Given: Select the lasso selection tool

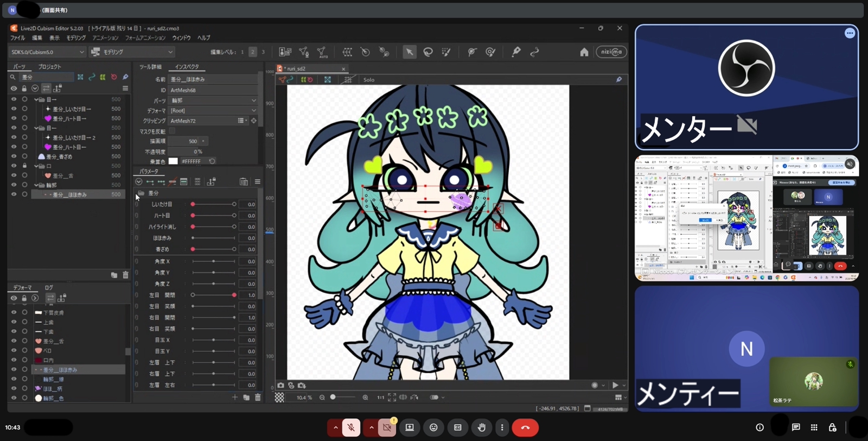Looking at the screenshot, I should pyautogui.click(x=428, y=52).
